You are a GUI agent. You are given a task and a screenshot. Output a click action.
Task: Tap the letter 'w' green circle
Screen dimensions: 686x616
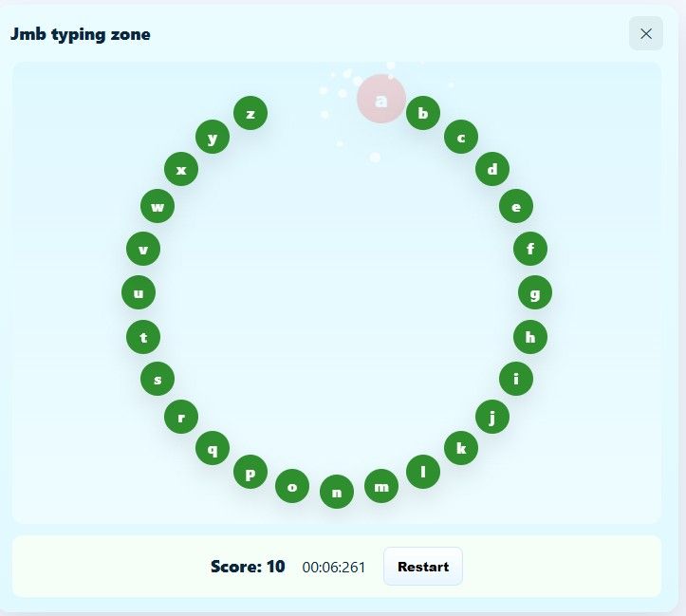tap(158, 206)
